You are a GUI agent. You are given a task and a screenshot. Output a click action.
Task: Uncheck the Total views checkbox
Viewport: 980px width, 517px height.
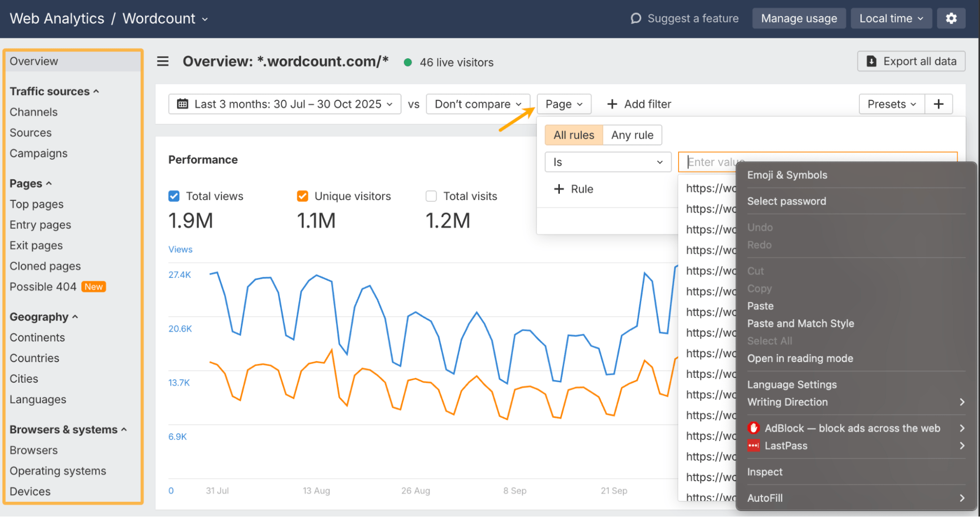[x=174, y=196]
